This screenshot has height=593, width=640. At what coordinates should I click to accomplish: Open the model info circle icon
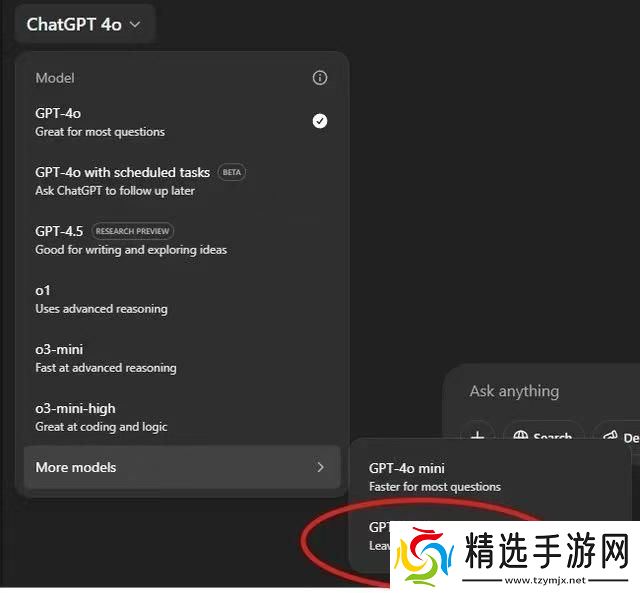pyautogui.click(x=320, y=78)
